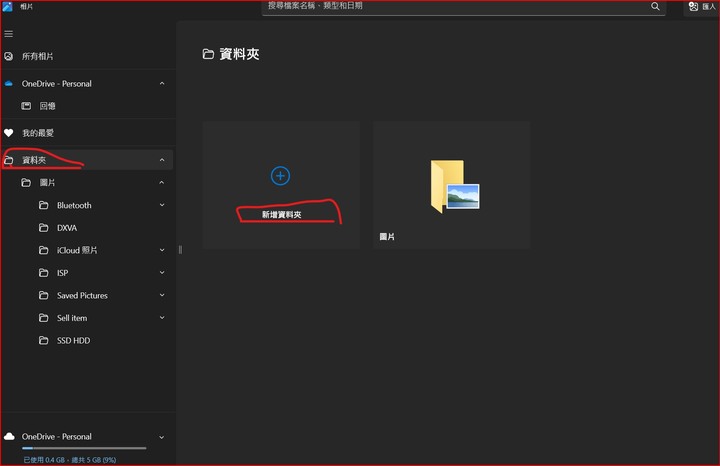Click the SSD HDD folder icon
The image size is (720, 466).
(44, 340)
